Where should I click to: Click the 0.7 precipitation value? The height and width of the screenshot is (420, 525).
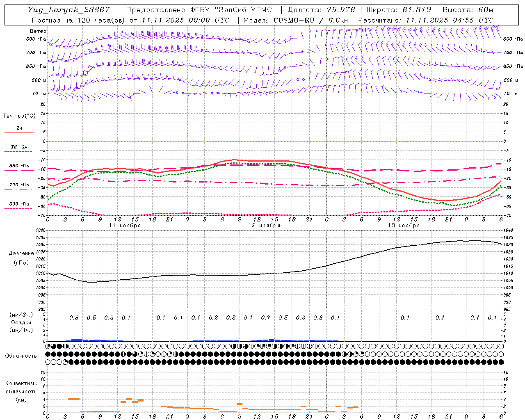click(x=266, y=318)
